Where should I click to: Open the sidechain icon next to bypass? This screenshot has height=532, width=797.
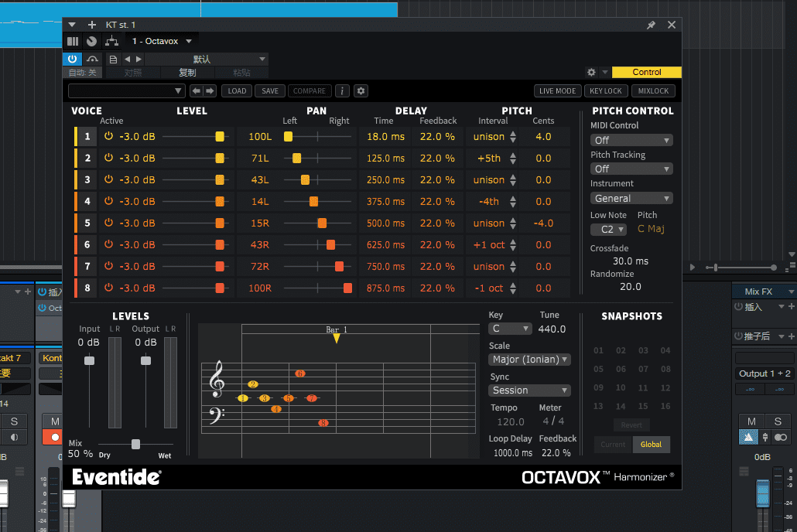pos(92,60)
